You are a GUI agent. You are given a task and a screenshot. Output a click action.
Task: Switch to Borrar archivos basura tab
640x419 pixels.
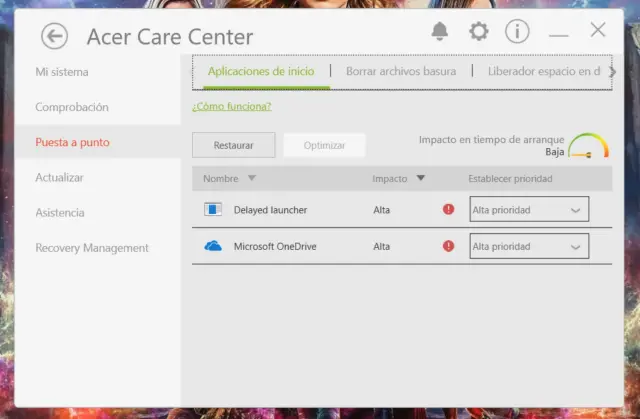click(400, 72)
